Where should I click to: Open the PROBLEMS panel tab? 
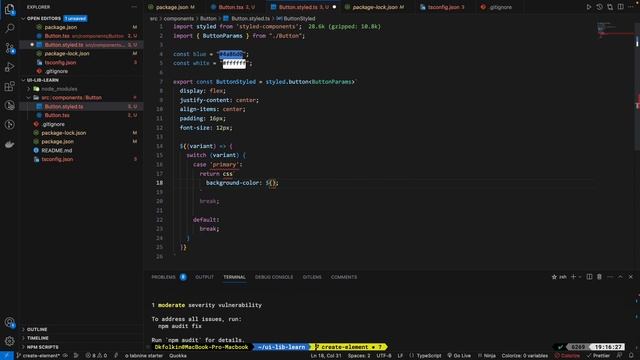click(163, 277)
